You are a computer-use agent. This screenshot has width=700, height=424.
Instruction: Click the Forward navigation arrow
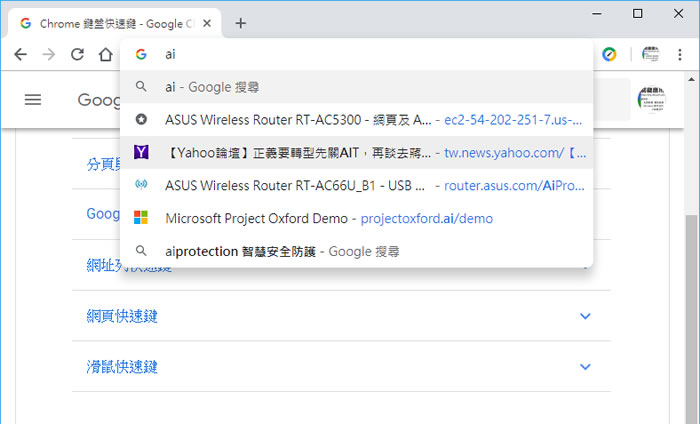[x=49, y=54]
